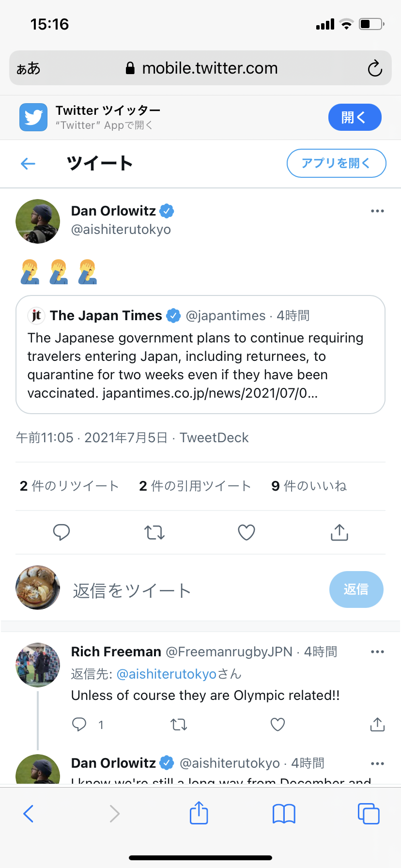Tap Safari share button in bottom toolbar

pyautogui.click(x=199, y=813)
